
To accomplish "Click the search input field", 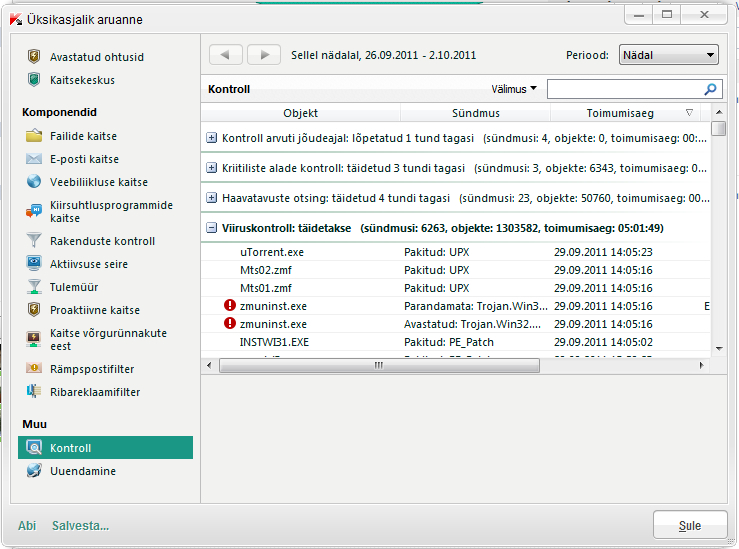I will 623,89.
